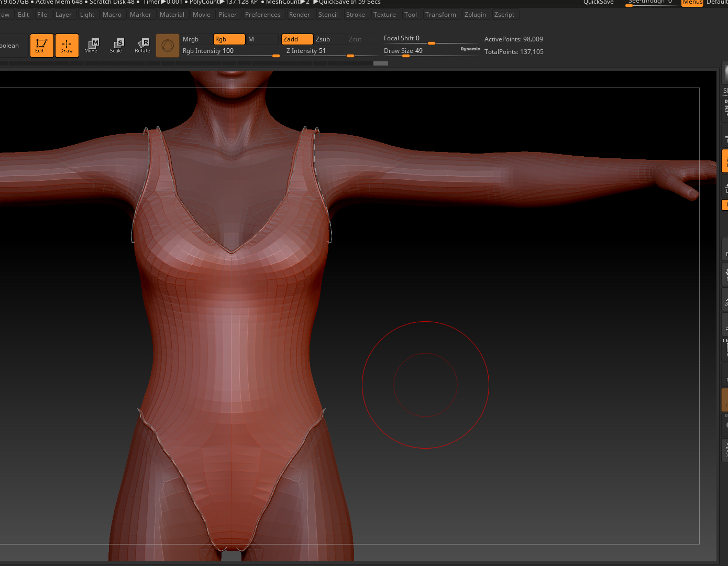Toggle the Rgb color mode
728x566 pixels.
[229, 39]
